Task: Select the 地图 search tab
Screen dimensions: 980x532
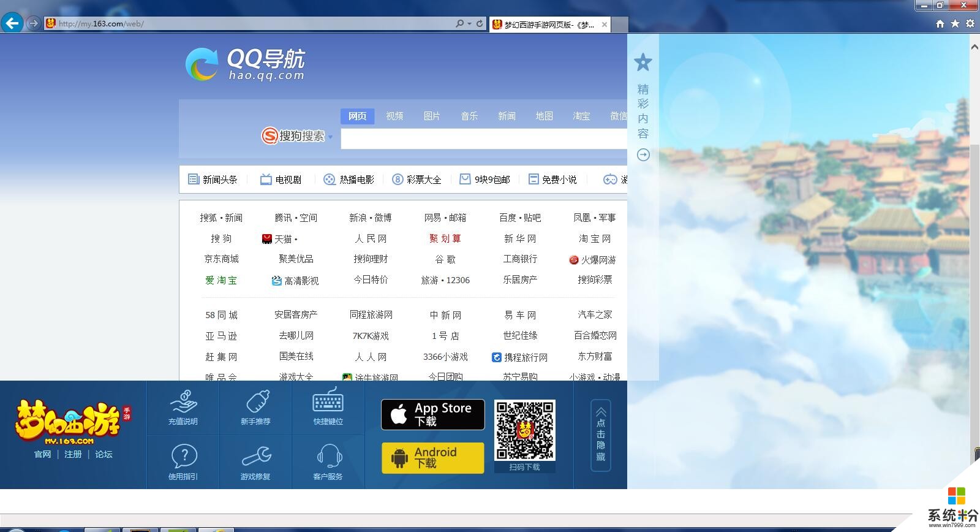Action: (x=544, y=116)
